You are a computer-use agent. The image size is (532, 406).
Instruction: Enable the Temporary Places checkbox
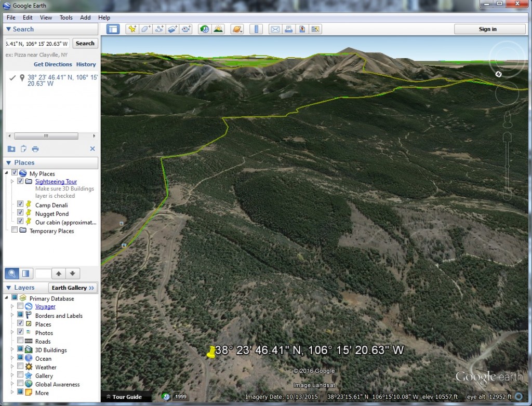coord(14,231)
